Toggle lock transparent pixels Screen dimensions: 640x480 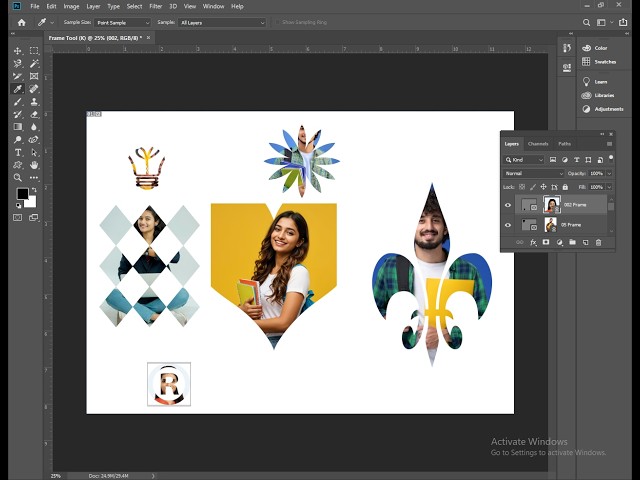(522, 187)
